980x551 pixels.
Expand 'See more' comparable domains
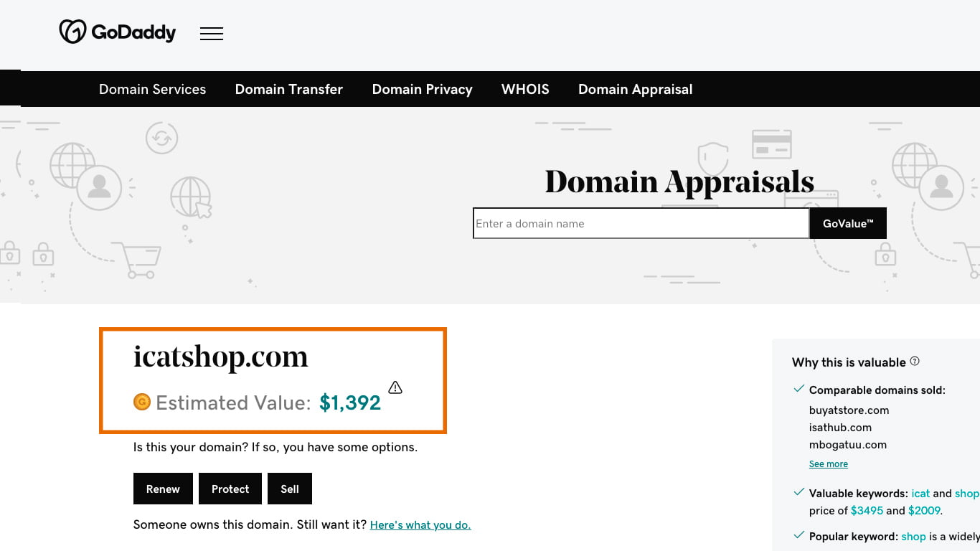(829, 464)
